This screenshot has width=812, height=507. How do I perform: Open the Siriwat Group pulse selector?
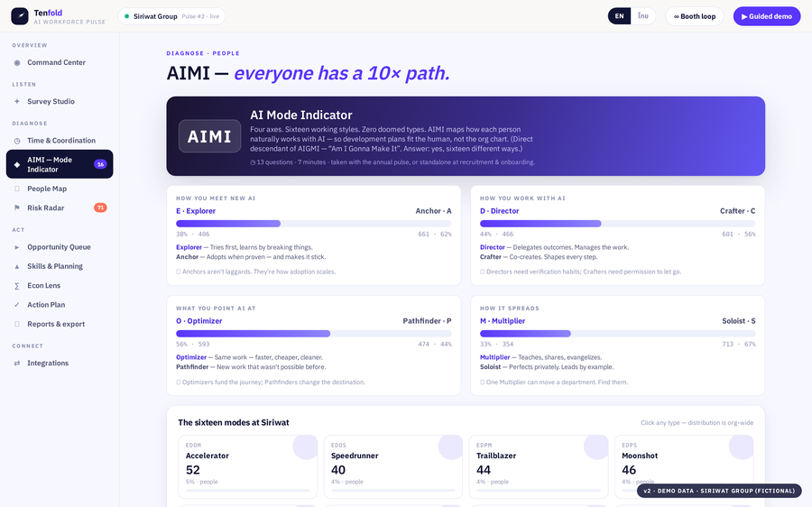coord(171,16)
